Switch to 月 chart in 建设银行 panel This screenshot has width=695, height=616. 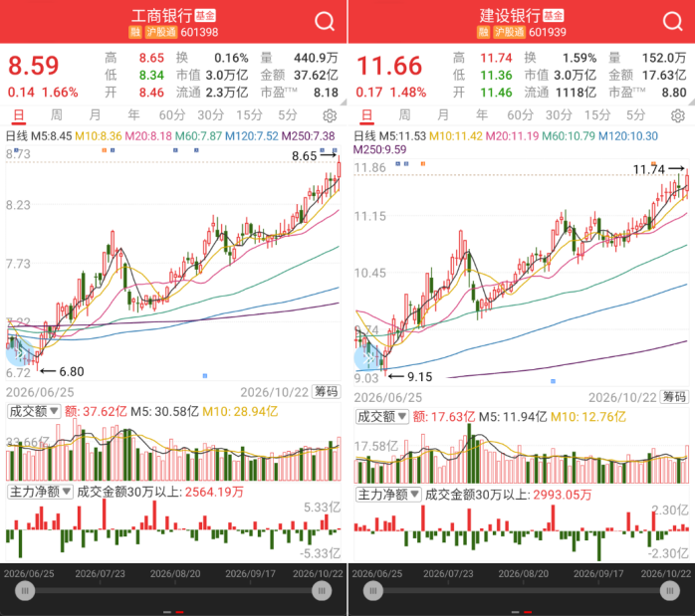pos(443,115)
